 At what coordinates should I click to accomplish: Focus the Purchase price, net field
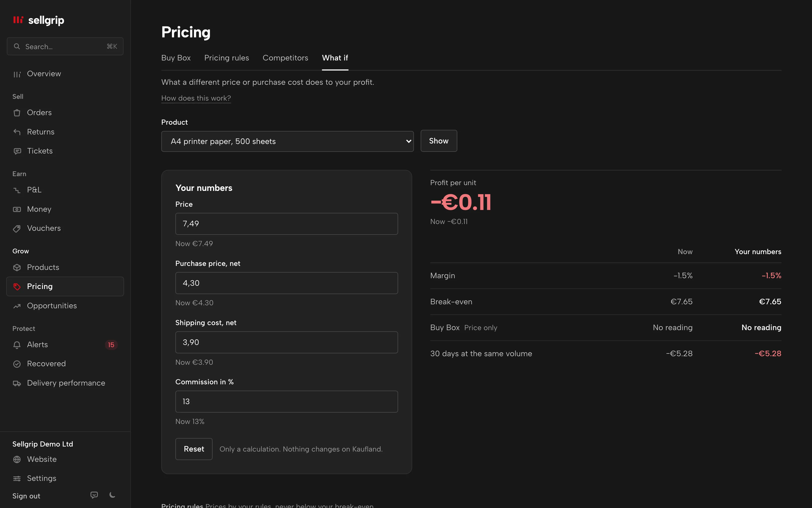coord(286,283)
